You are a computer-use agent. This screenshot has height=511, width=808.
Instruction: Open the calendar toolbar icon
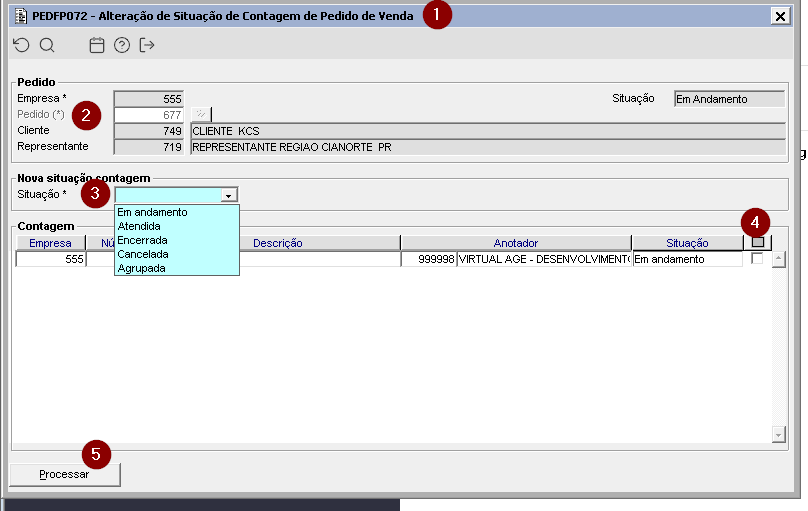97,45
